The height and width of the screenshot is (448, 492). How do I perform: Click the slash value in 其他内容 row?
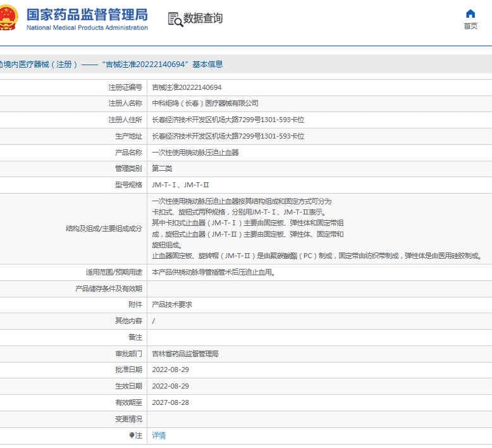(x=154, y=321)
